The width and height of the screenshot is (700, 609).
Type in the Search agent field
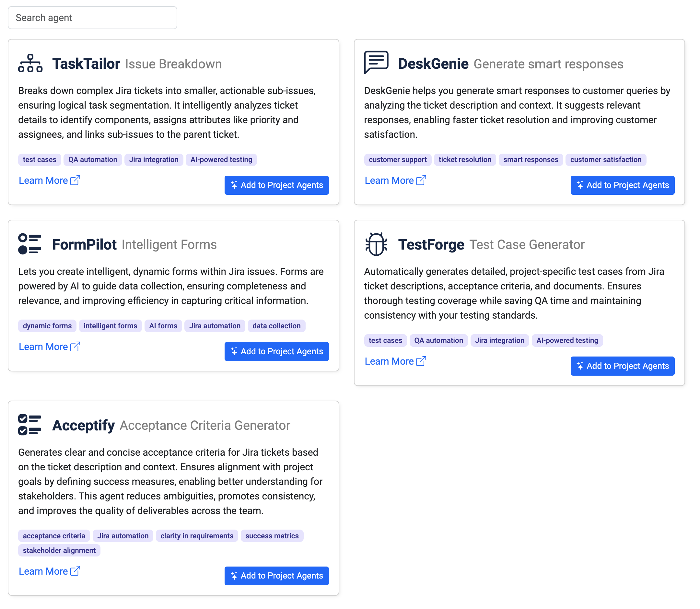[92, 18]
